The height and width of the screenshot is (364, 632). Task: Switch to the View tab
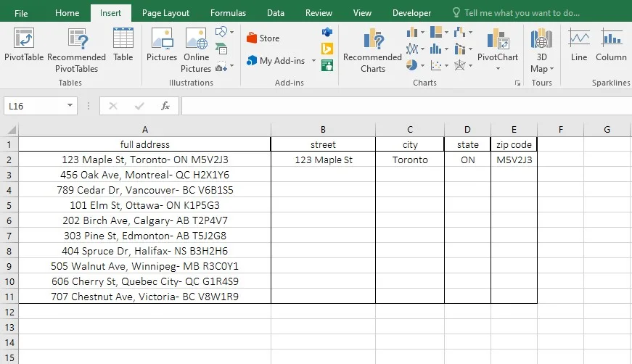click(362, 13)
